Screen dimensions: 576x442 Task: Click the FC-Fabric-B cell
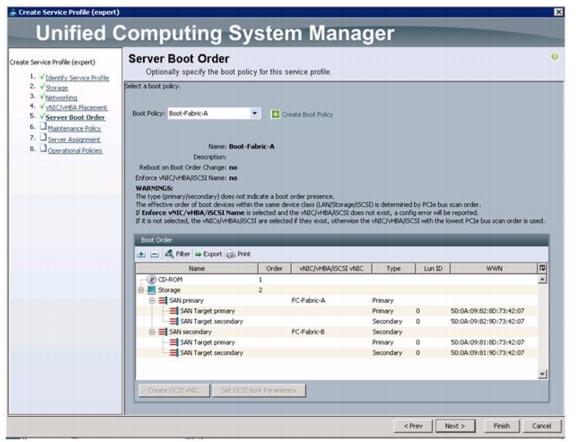(308, 332)
